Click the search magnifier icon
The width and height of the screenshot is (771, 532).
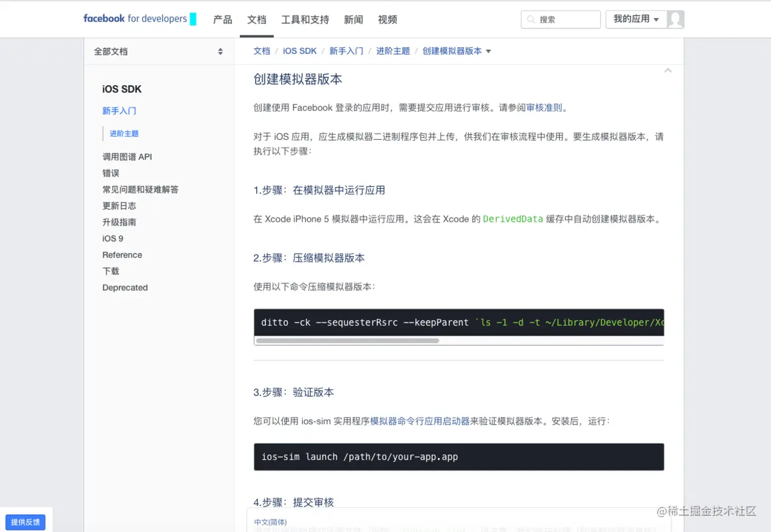click(531, 19)
